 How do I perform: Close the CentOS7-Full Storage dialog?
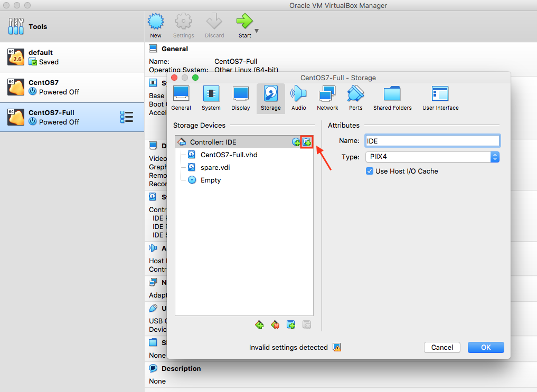[174, 78]
